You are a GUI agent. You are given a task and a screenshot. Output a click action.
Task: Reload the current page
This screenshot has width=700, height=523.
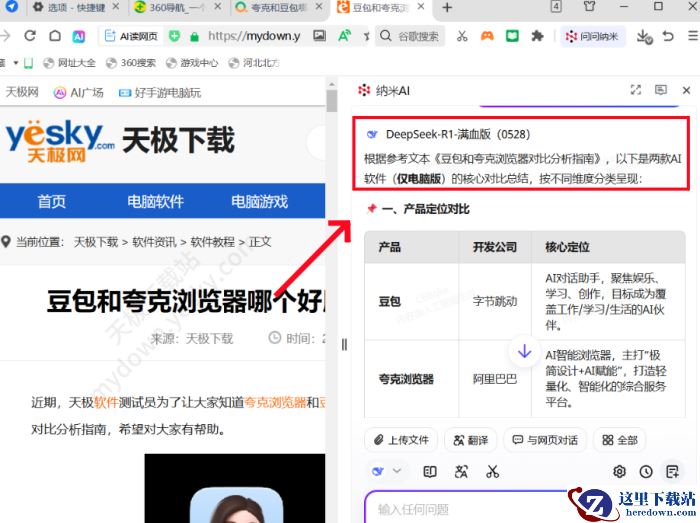click(x=30, y=36)
